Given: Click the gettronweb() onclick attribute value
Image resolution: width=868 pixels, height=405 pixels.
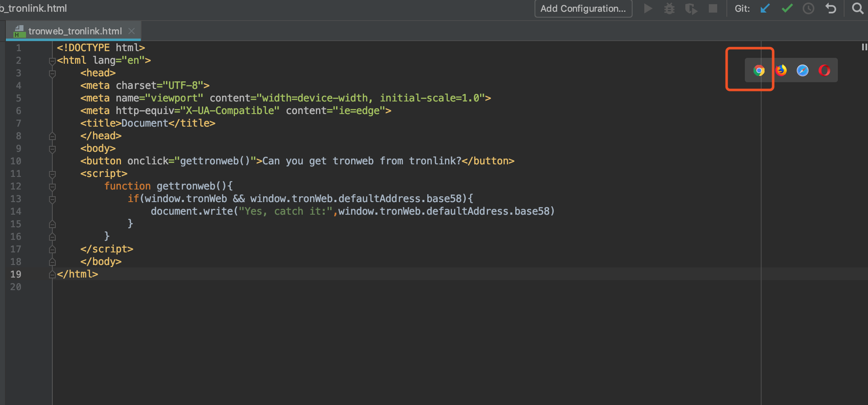Looking at the screenshot, I should click(x=215, y=161).
